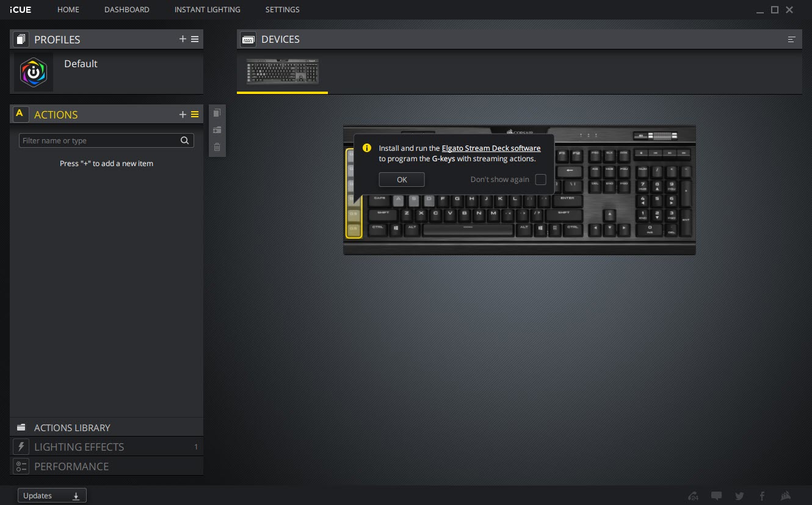The width and height of the screenshot is (812, 505).
Task: Click the Profiles panel icon
Action: pyautogui.click(x=21, y=39)
